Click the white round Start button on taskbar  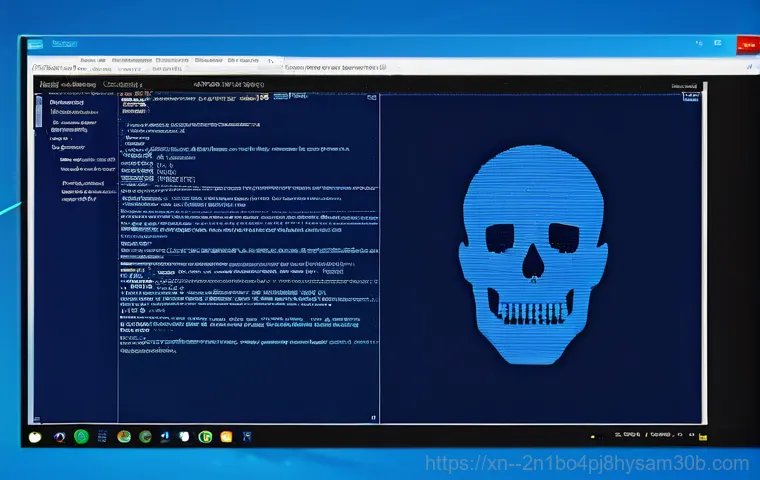point(35,436)
